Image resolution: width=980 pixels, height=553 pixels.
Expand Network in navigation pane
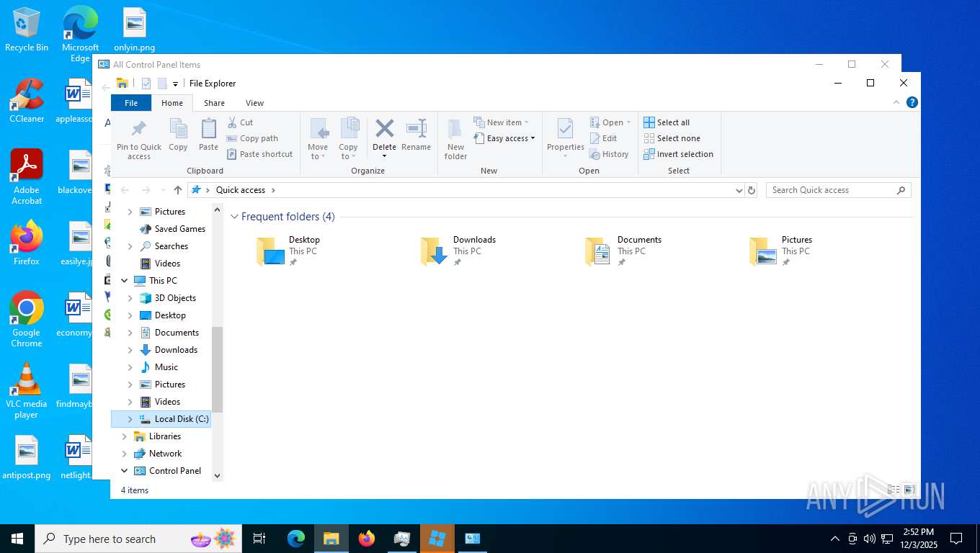pos(124,454)
